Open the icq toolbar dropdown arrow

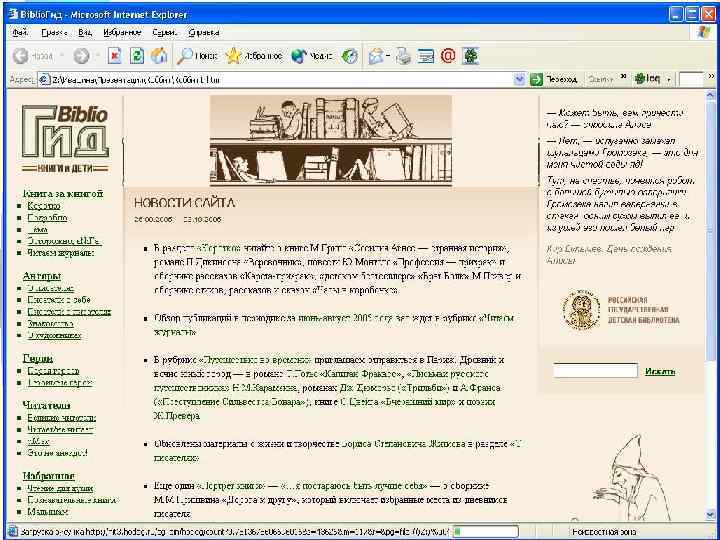coord(669,79)
